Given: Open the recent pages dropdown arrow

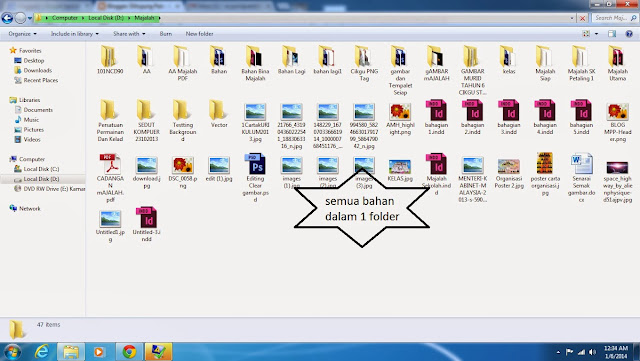Looking at the screenshot, I should click(30, 18).
